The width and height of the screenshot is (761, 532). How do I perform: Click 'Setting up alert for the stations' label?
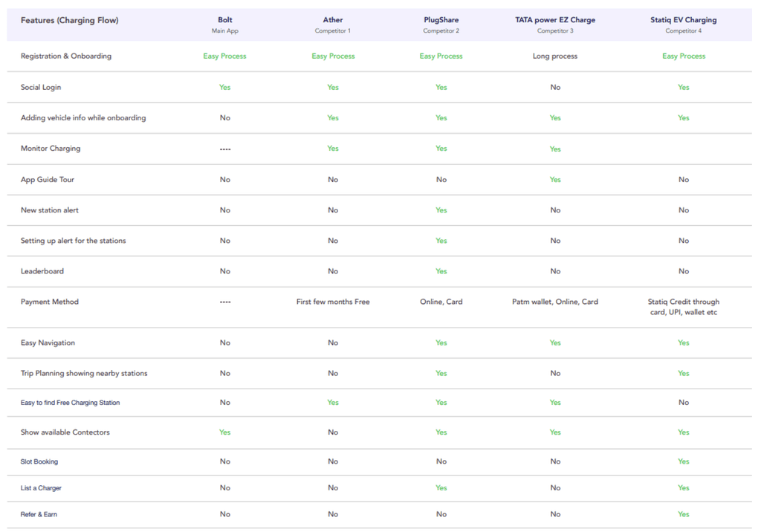click(x=74, y=240)
